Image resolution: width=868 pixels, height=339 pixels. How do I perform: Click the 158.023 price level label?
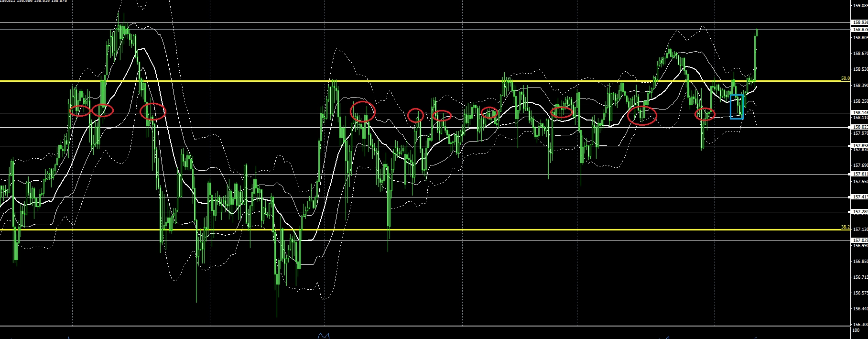pyautogui.click(x=860, y=127)
